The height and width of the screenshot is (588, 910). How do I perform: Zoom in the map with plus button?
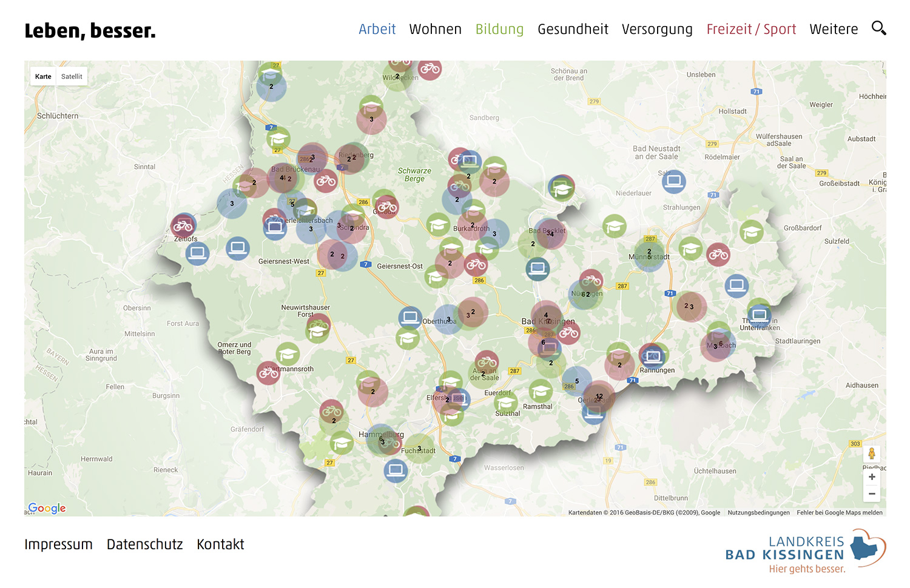(872, 477)
